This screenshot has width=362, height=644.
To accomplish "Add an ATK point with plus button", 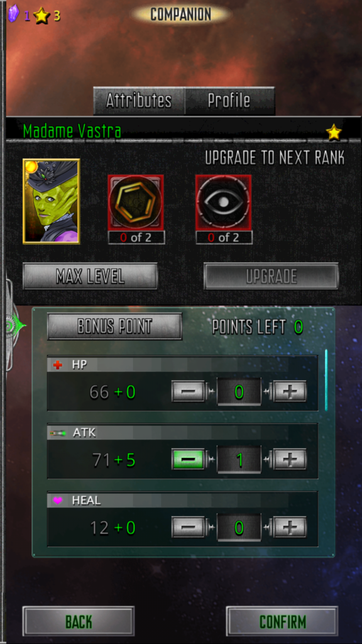I will point(290,459).
